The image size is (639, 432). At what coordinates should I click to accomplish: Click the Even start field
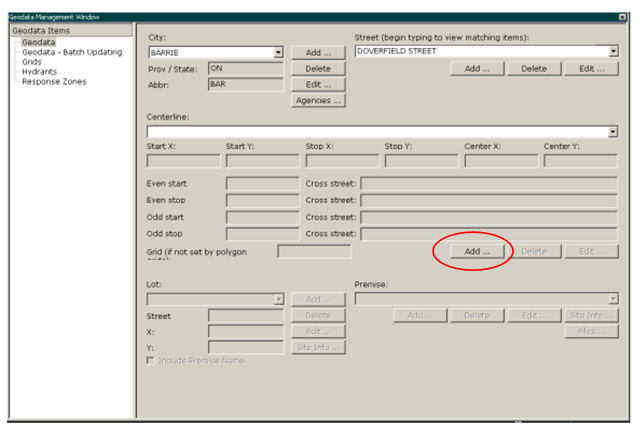click(x=262, y=184)
